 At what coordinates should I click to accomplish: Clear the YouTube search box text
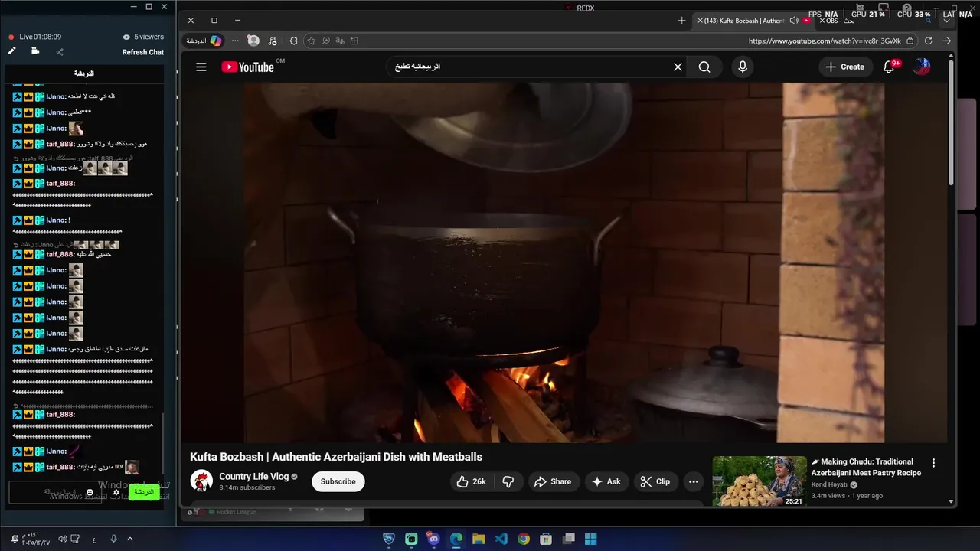pos(678,67)
